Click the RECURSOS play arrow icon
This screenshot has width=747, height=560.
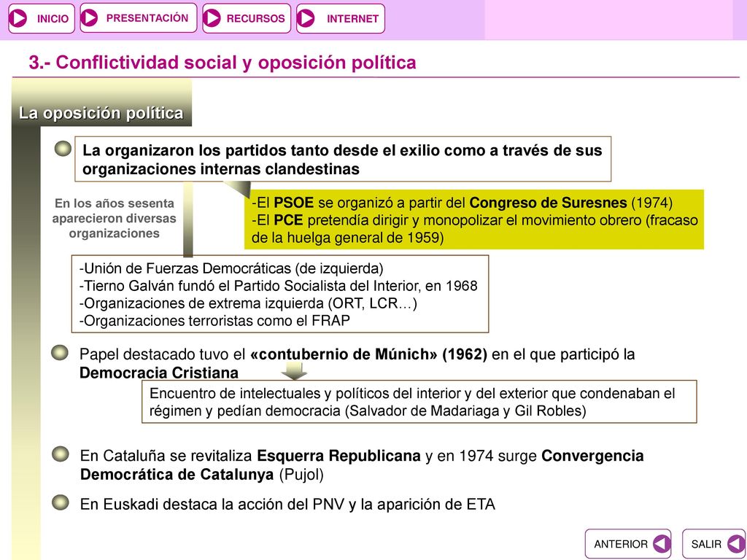pos(212,18)
